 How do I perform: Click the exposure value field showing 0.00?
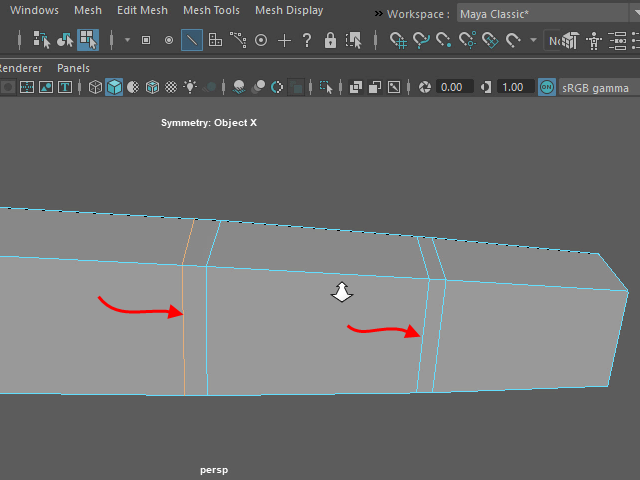(x=452, y=87)
